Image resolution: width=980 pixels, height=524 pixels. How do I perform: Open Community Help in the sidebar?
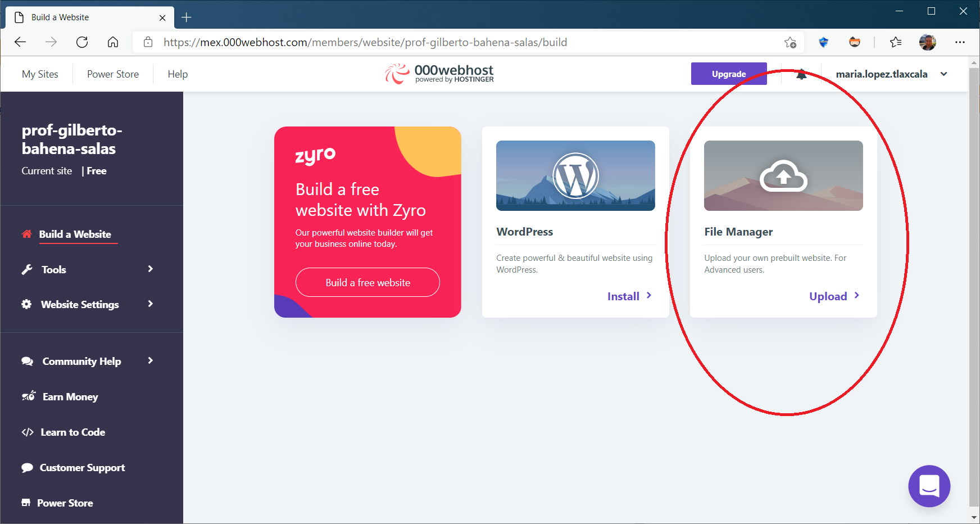tap(81, 361)
